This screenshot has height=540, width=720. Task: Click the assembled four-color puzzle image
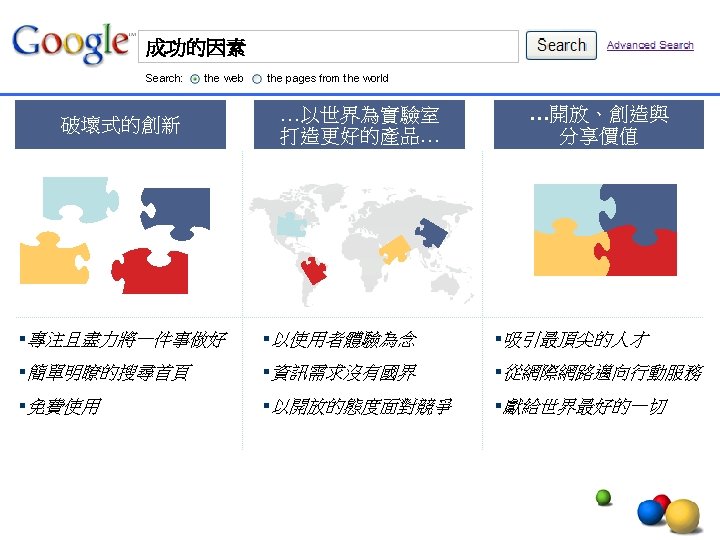[605, 230]
